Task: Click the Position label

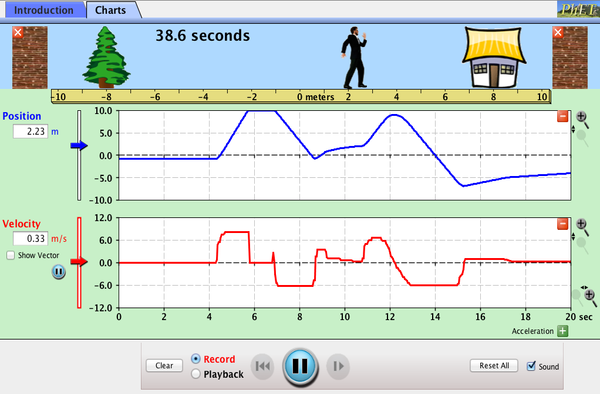Action: pos(22,116)
